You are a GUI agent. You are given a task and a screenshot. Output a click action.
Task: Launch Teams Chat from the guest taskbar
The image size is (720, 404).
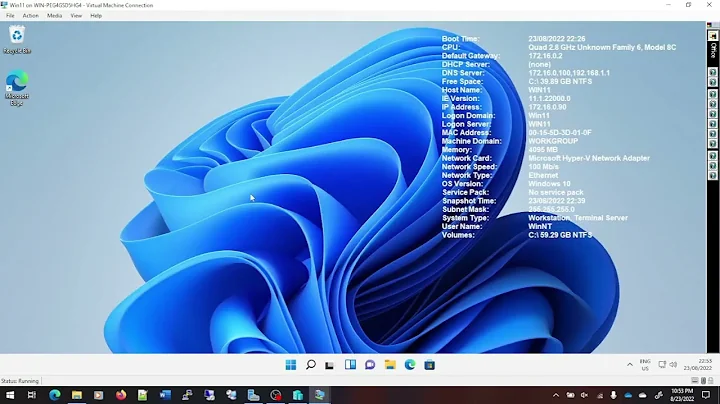(x=370, y=365)
